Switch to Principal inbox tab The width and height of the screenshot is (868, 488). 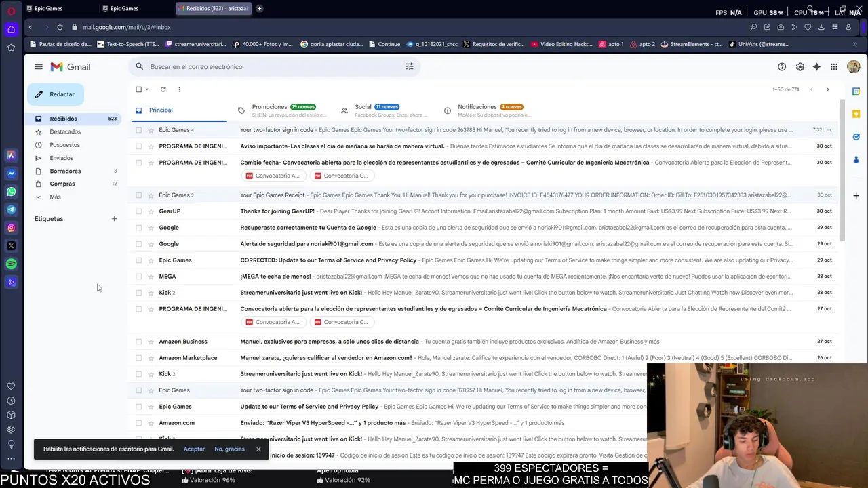pyautogui.click(x=178, y=110)
